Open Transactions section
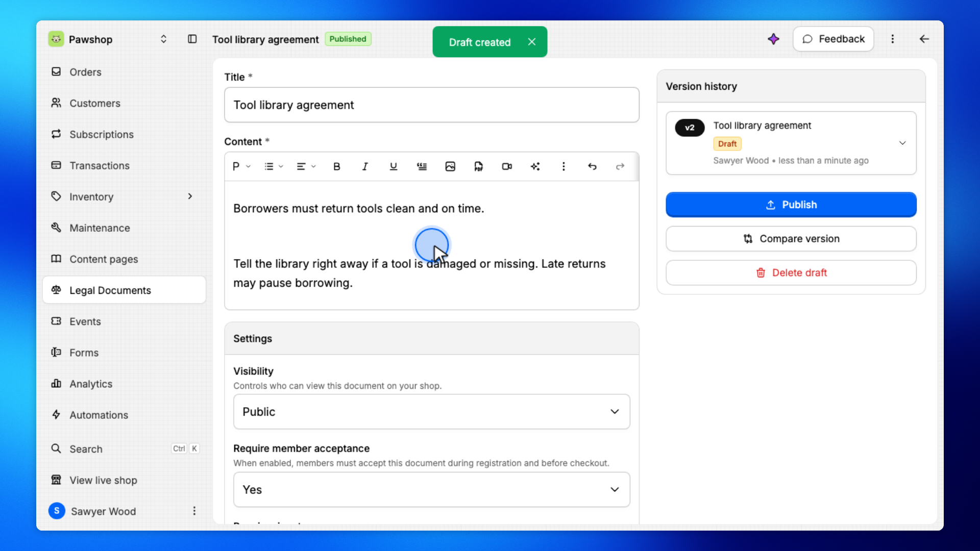Viewport: 980px width, 551px height. click(124, 165)
